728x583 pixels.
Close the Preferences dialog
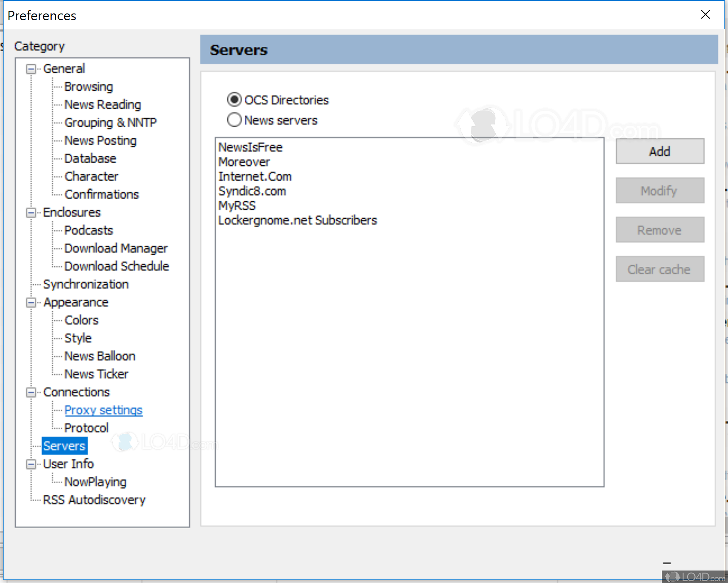[705, 15]
